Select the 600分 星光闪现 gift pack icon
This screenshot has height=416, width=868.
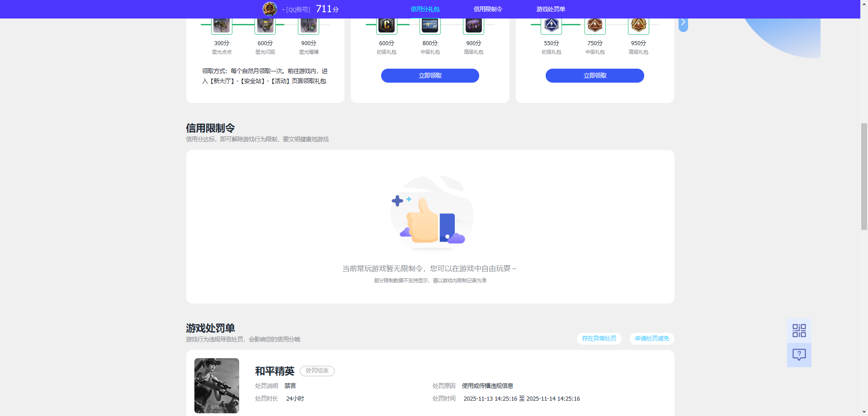tap(264, 25)
